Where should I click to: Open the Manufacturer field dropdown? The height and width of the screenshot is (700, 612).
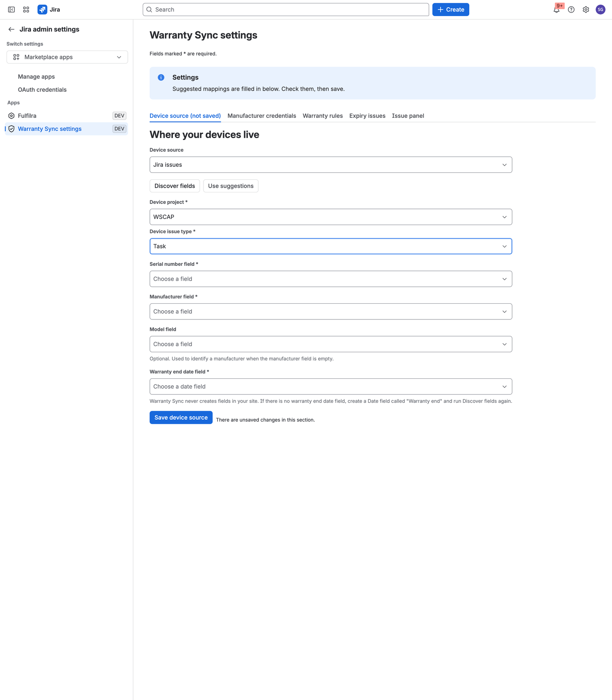(331, 311)
